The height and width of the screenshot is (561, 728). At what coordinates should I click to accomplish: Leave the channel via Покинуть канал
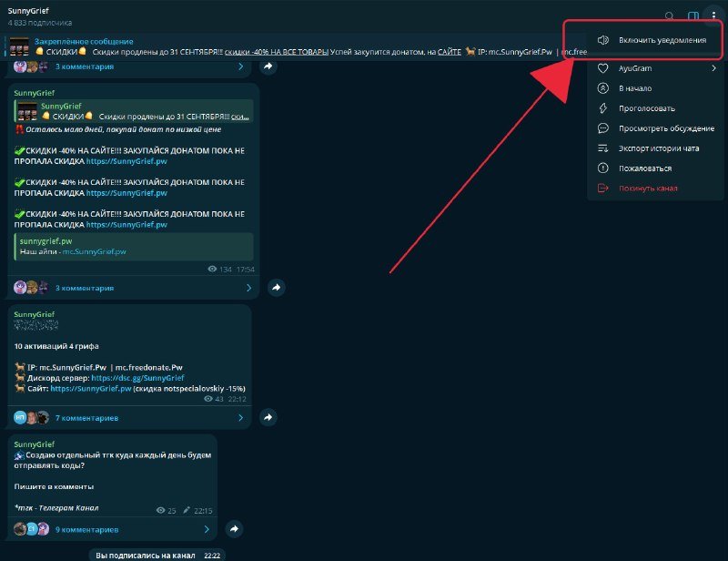(654, 189)
